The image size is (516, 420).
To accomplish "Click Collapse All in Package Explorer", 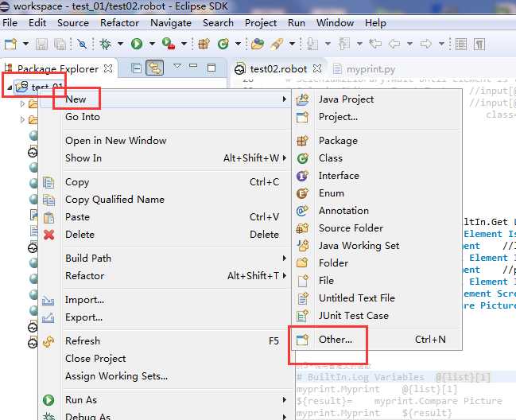I will (136, 68).
